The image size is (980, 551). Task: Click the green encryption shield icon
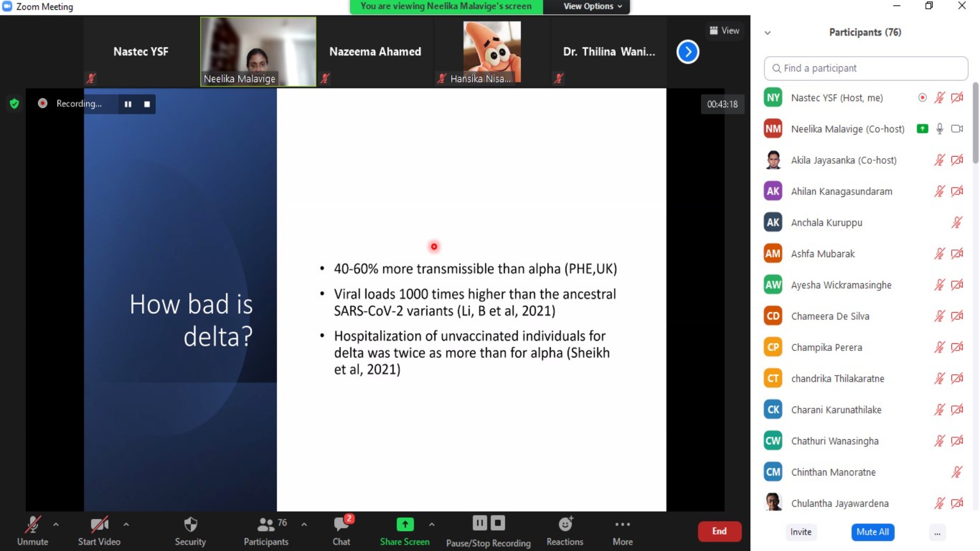[14, 104]
